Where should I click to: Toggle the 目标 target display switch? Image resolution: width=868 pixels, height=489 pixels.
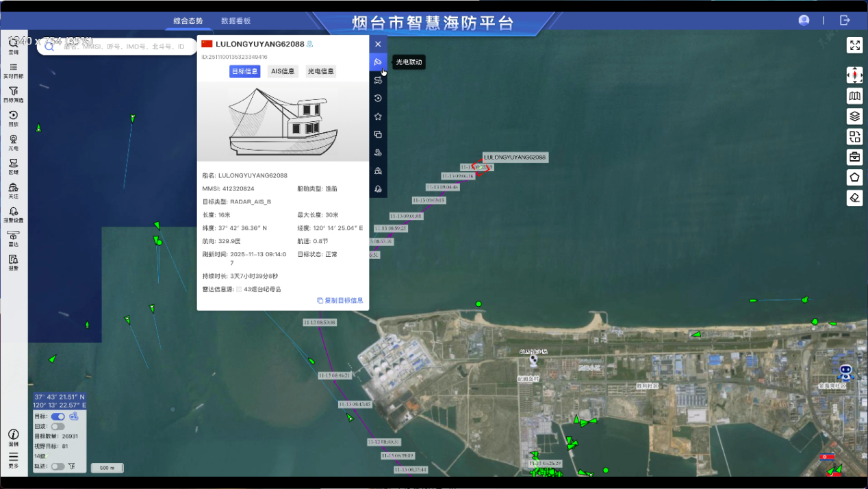coord(58,416)
